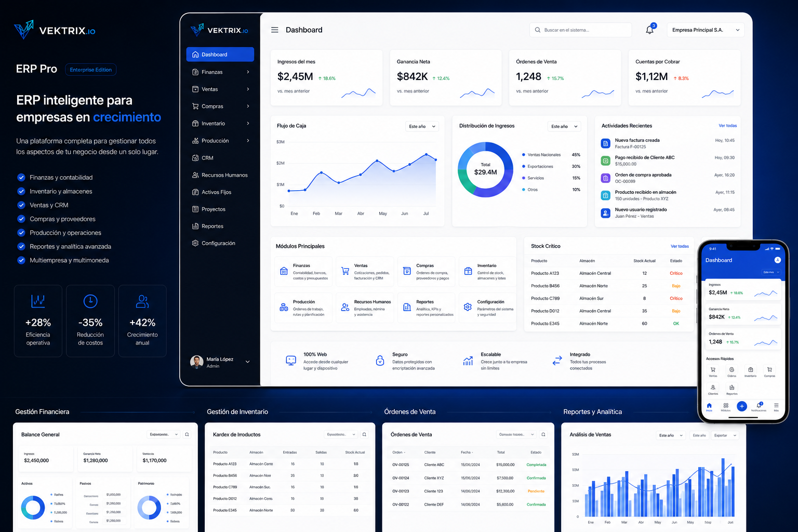Open the Compras module icon
This screenshot has width=798, height=532.
click(407, 271)
